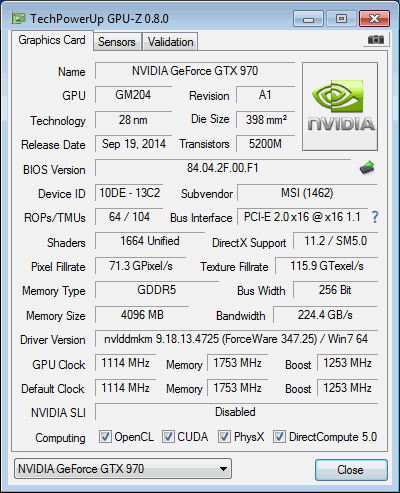Viewport: 400px width, 493px height.
Task: Click the camera screenshot icon
Action: click(375, 40)
